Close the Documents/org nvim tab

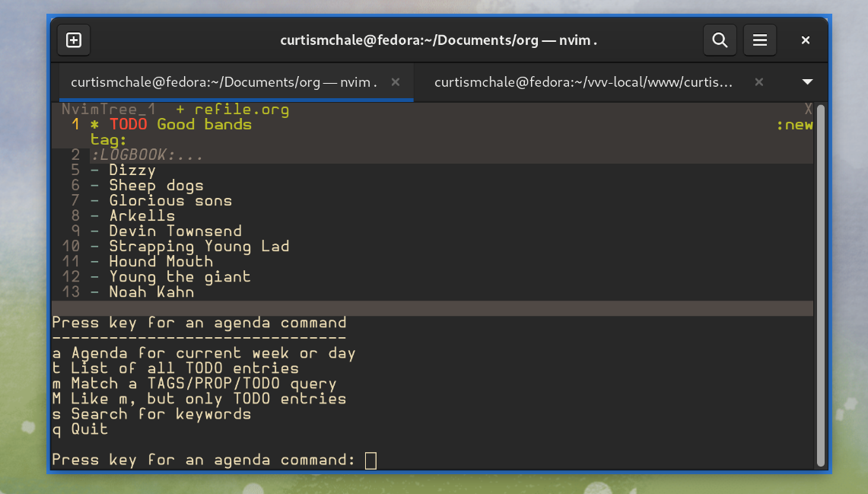(x=395, y=82)
